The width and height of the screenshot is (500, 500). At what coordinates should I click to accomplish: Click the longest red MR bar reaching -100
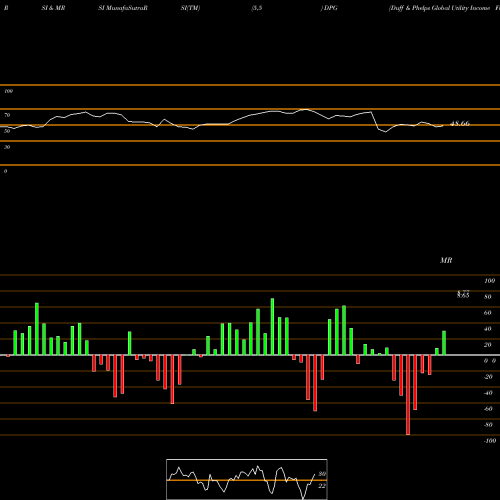[x=408, y=395]
